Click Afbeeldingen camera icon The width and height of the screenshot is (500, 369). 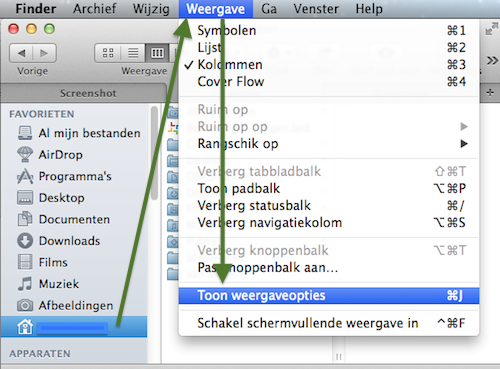click(x=25, y=305)
